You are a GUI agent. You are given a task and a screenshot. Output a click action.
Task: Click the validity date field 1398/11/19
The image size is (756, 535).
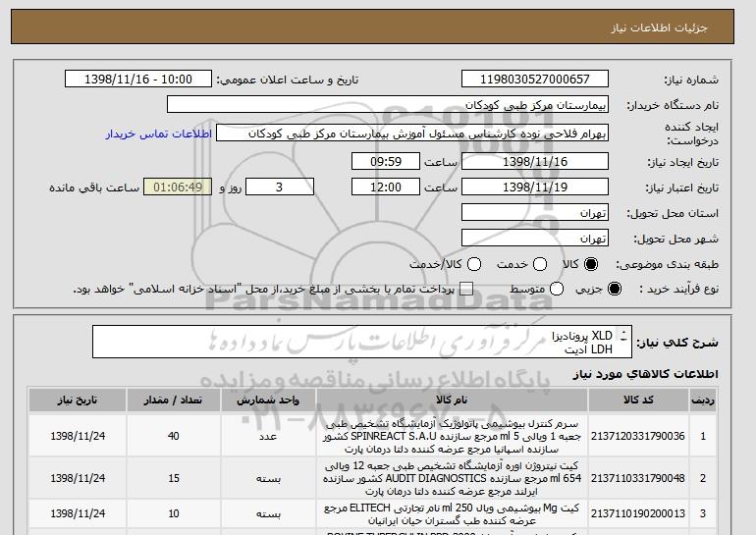click(535, 187)
